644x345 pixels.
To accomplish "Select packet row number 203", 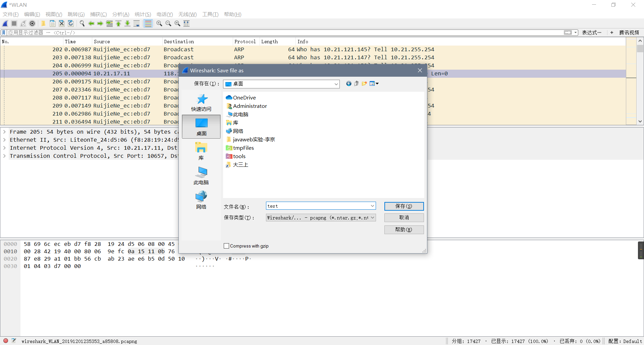I will [x=313, y=57].
